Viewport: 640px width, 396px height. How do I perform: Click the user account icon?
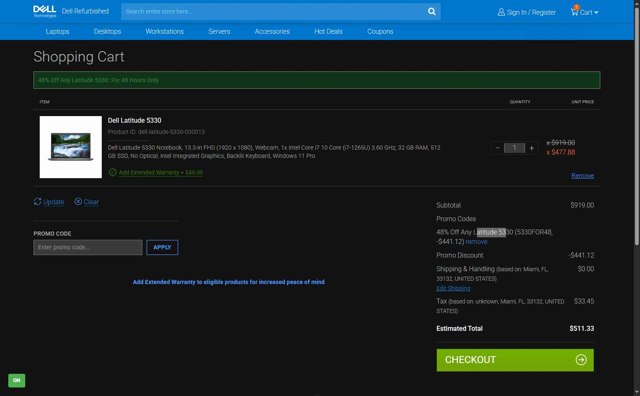[501, 12]
